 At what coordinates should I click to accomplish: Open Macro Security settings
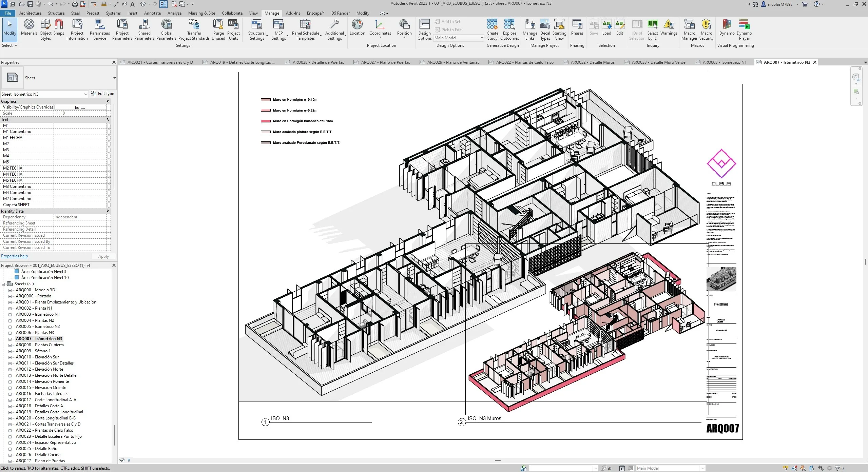click(706, 29)
